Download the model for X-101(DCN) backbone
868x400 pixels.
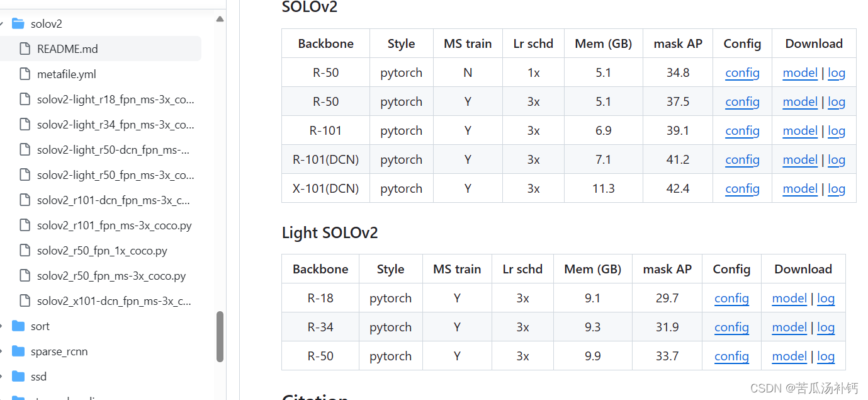(x=800, y=188)
